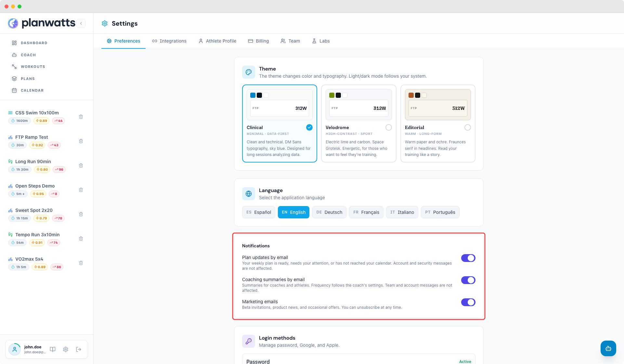The width and height of the screenshot is (624, 364).
Task: Open the documentation book icon in the user panel
Action: tap(53, 349)
